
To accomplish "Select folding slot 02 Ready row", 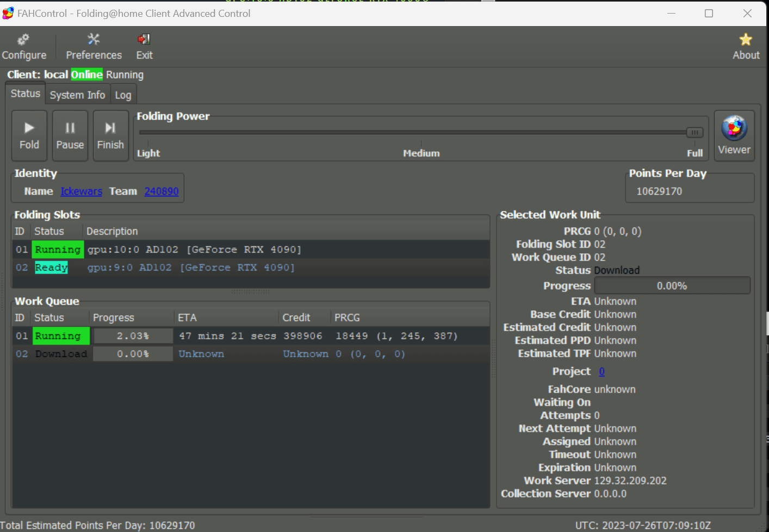I will (251, 267).
